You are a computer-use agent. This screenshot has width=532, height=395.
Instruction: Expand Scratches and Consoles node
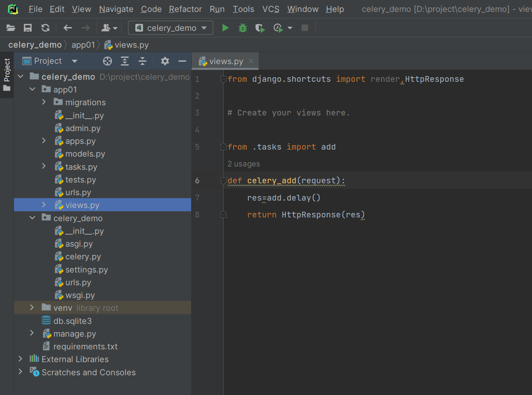coord(21,372)
